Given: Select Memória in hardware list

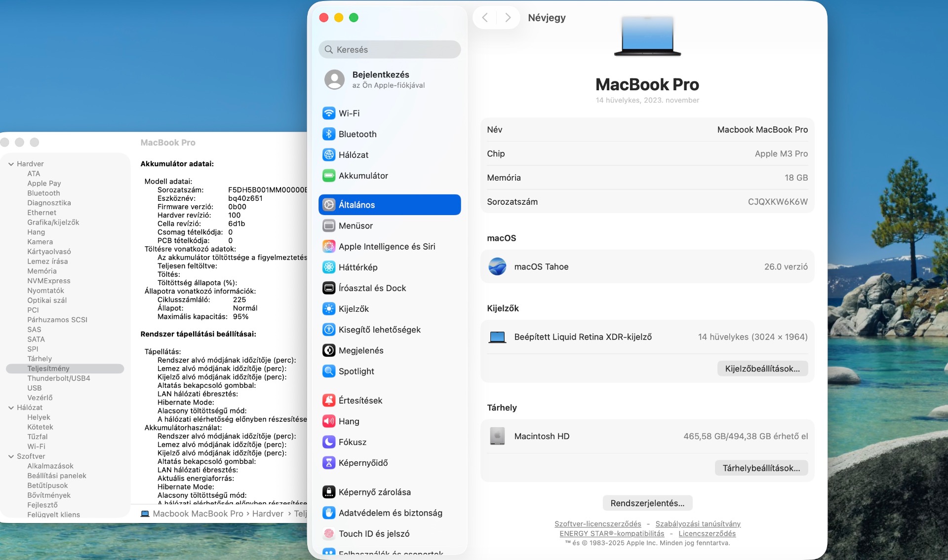Looking at the screenshot, I should [x=42, y=271].
